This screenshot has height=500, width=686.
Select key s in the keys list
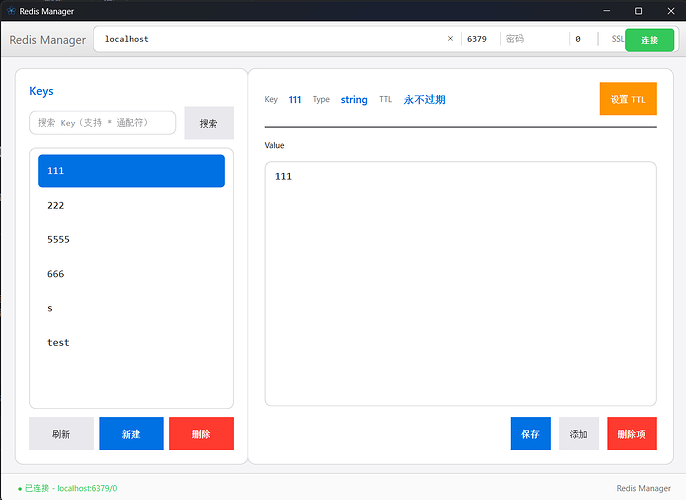click(x=131, y=308)
